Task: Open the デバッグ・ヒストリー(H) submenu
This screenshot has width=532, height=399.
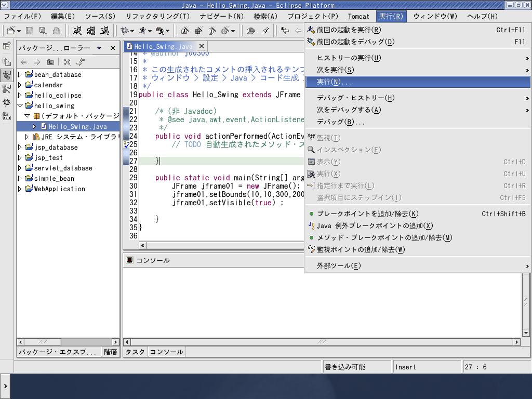Action: [x=418, y=98]
